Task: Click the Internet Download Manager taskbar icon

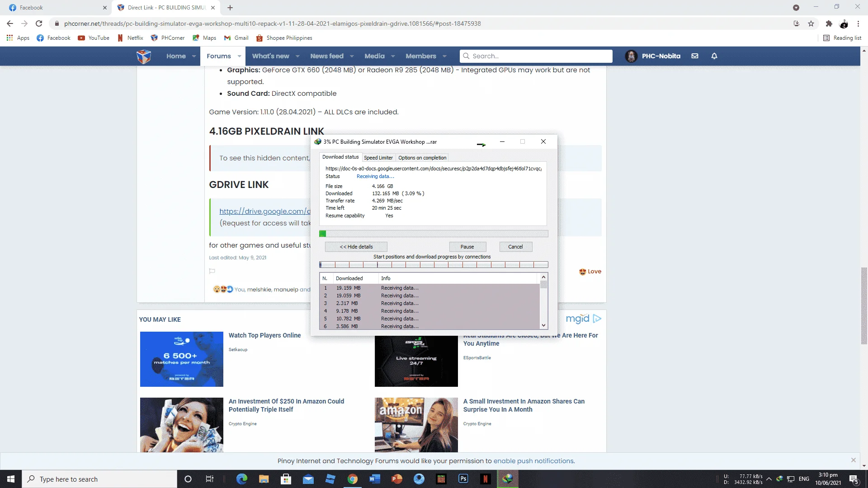Action: point(508,479)
